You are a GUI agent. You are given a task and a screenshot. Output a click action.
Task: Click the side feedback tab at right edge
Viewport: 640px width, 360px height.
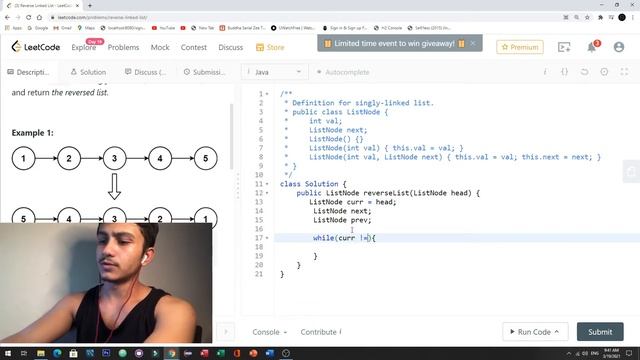pos(631,171)
